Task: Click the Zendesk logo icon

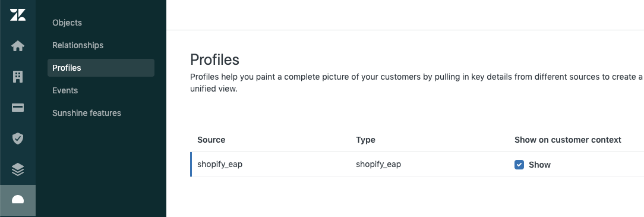Action: click(18, 15)
